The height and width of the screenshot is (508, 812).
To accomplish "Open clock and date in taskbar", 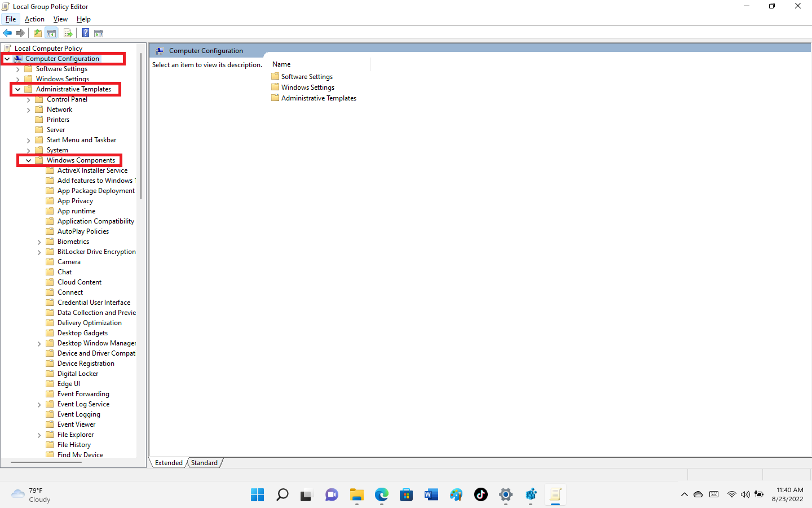I will 788,494.
